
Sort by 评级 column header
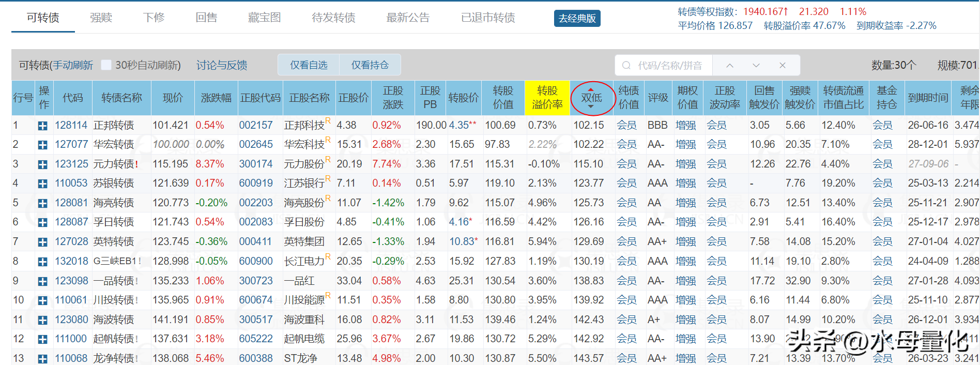[x=658, y=98]
